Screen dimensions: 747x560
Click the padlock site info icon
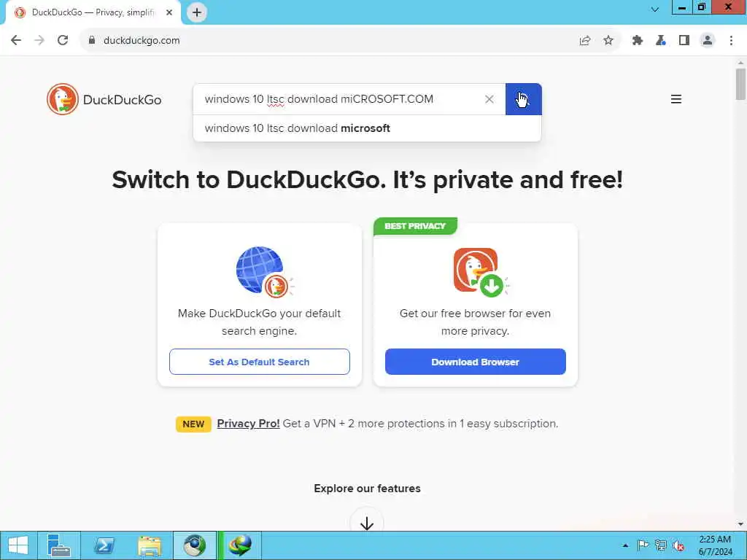[92, 41]
